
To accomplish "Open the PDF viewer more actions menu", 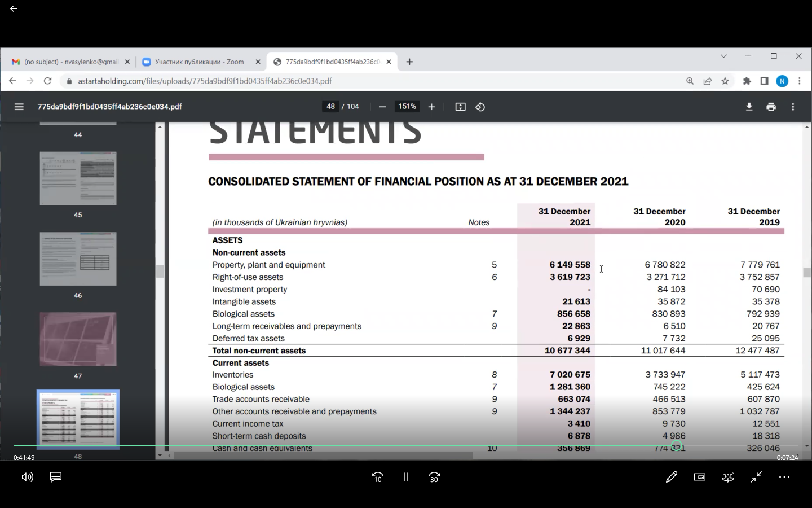I will click(793, 107).
